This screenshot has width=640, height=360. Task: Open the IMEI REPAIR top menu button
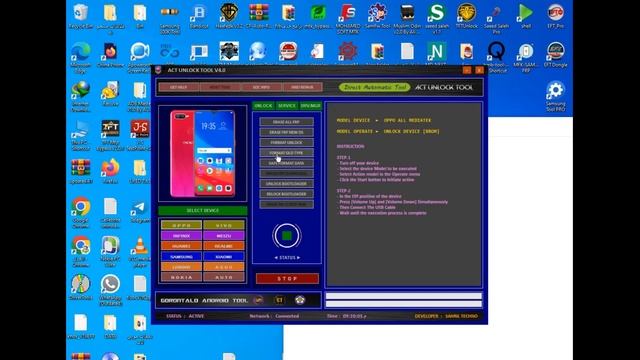[302, 87]
